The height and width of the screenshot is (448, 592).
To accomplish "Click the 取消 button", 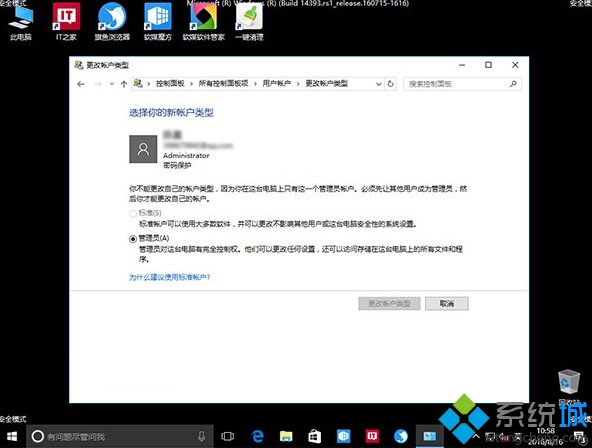I will pos(447,303).
